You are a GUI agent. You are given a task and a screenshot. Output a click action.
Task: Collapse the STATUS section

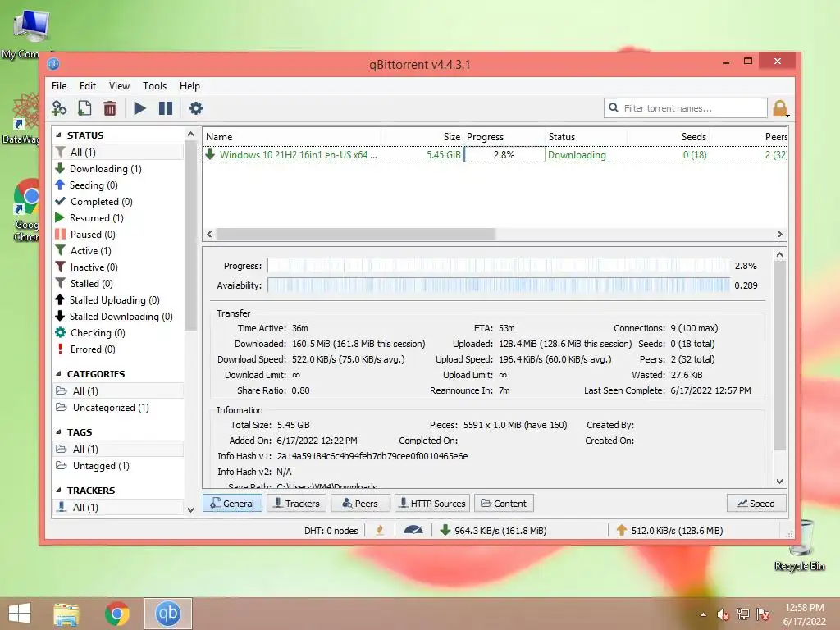[58, 135]
